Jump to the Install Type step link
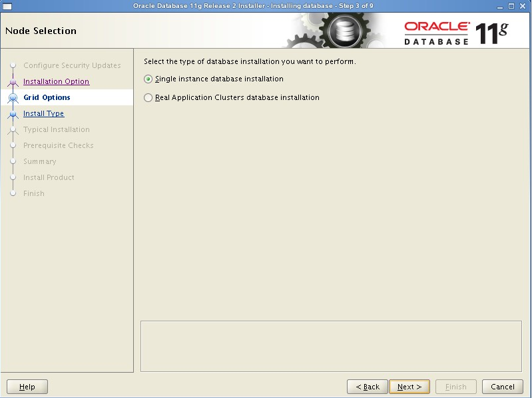 (43, 113)
